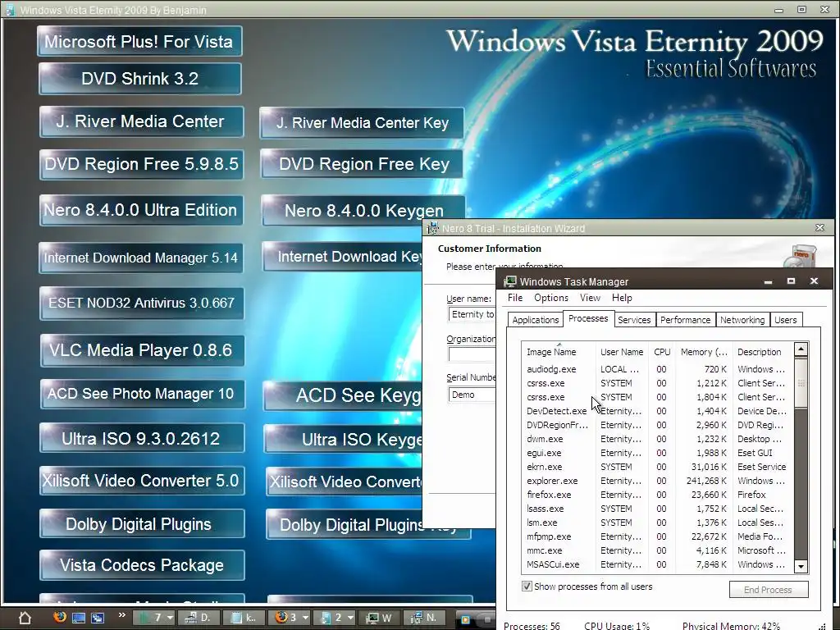Image resolution: width=840 pixels, height=630 pixels.
Task: Click Nero 8.4.0.0 Ultra Edition button
Action: 141,210
